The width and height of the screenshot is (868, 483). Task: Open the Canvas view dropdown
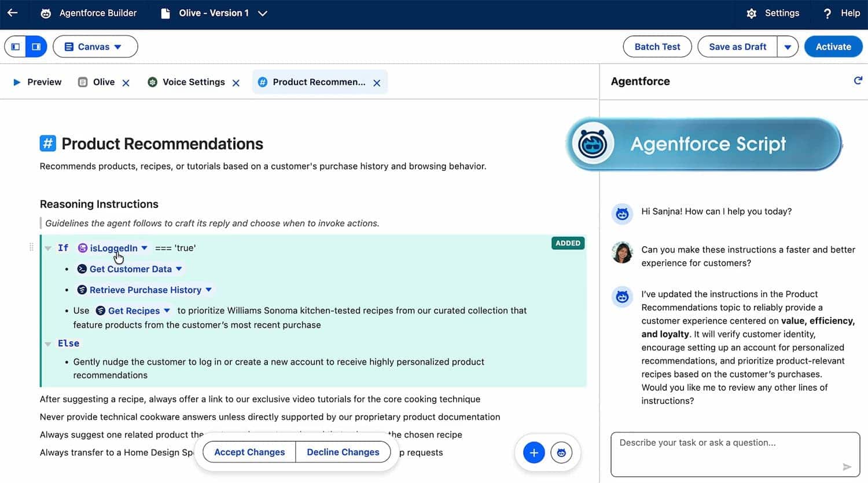(x=95, y=47)
